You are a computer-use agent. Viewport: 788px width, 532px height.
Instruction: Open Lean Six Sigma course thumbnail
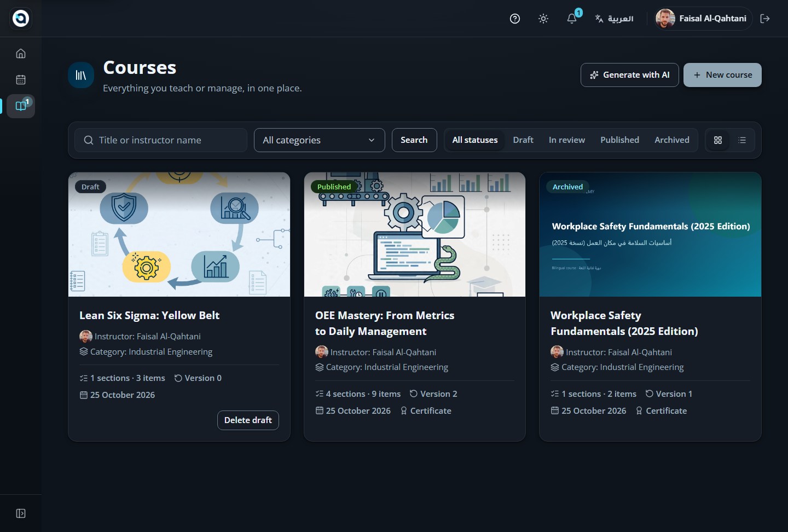coord(179,234)
